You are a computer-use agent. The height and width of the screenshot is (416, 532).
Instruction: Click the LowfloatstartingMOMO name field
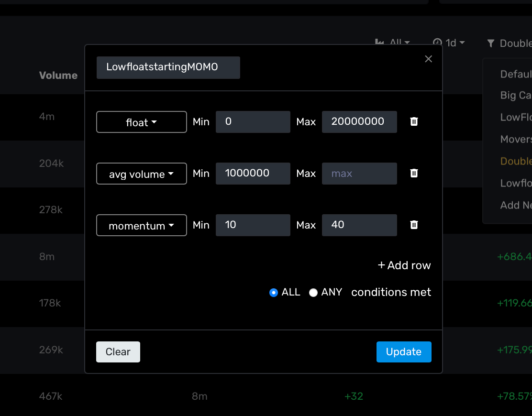click(168, 67)
